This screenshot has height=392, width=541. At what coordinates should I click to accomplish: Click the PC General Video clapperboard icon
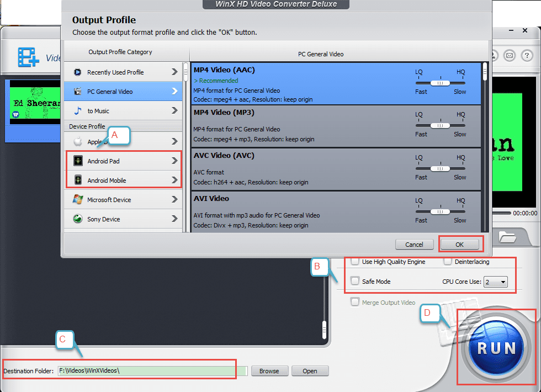(x=78, y=92)
